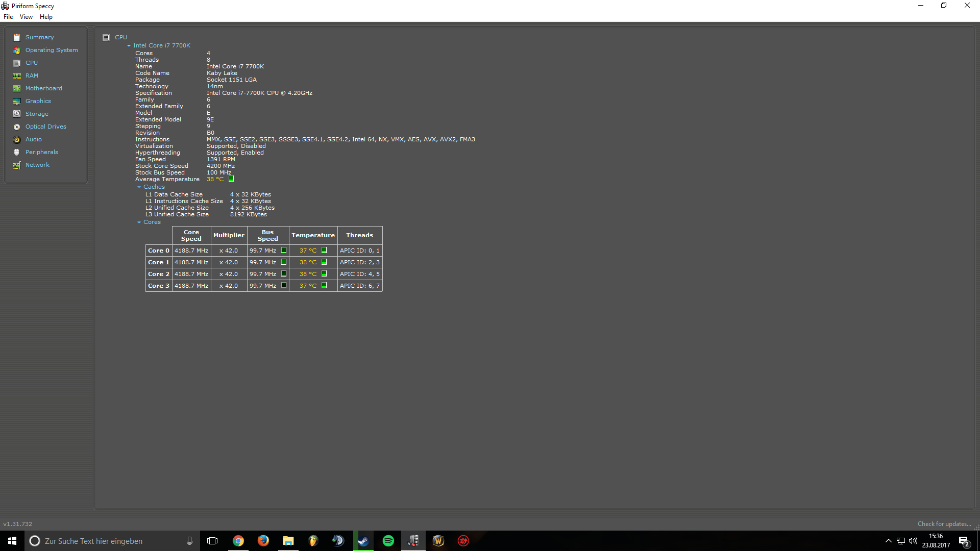The height and width of the screenshot is (551, 980).
Task: Open Spotify from the taskbar
Action: (x=388, y=541)
